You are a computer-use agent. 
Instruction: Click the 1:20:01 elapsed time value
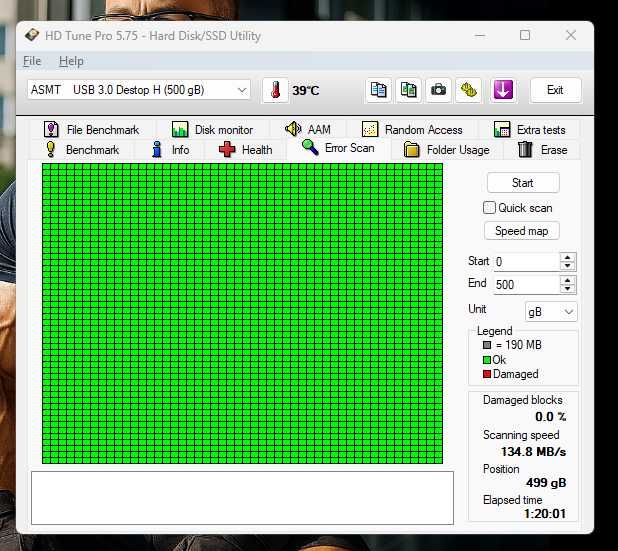tap(545, 514)
